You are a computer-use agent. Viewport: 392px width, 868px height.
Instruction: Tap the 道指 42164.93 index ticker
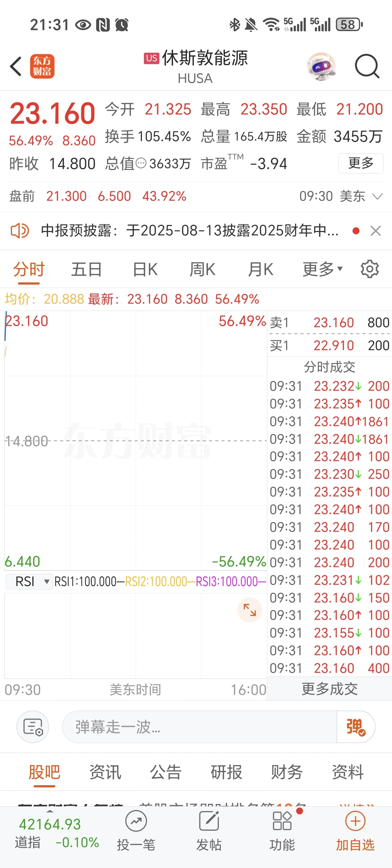click(x=57, y=833)
